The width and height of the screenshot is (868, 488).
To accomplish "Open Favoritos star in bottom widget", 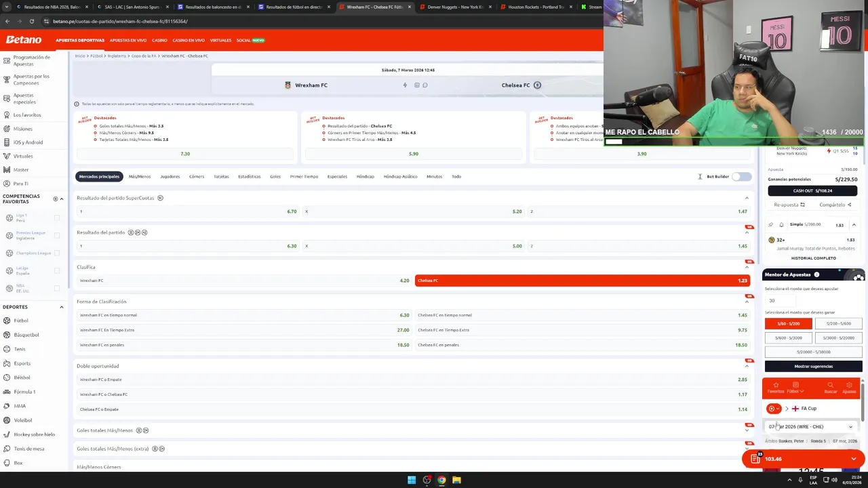I will click(x=776, y=388).
